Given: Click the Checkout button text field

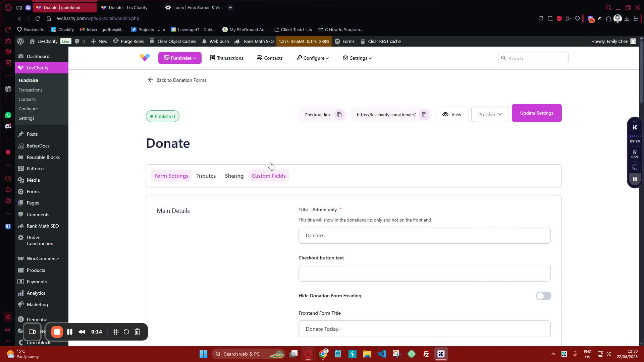Looking at the screenshot, I should tap(424, 273).
